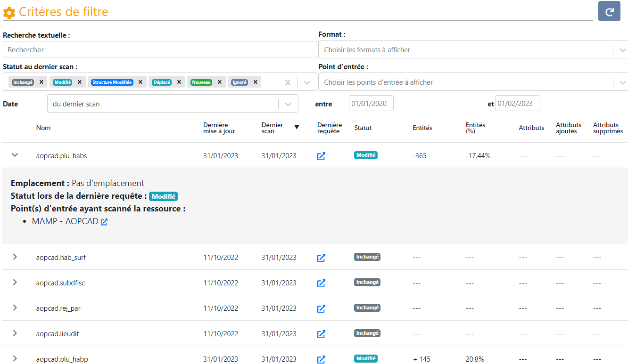Select the aopcad.hab_surf name cell

click(61, 258)
